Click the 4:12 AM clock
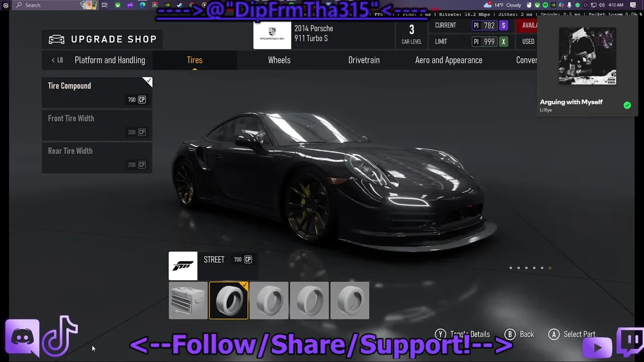644x362 pixels. [x=616, y=5]
